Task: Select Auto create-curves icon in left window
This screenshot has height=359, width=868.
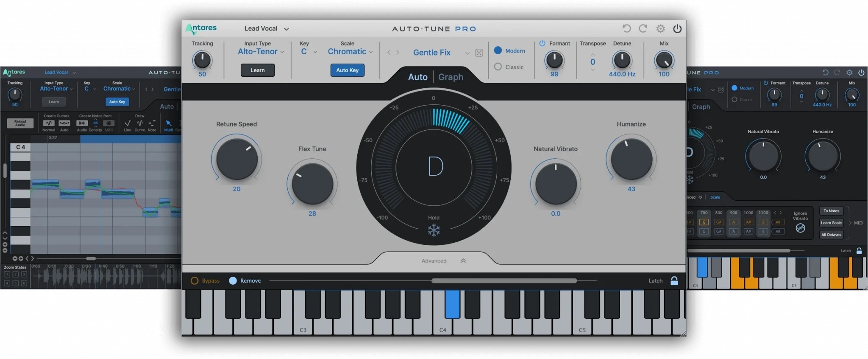Action: (x=64, y=123)
